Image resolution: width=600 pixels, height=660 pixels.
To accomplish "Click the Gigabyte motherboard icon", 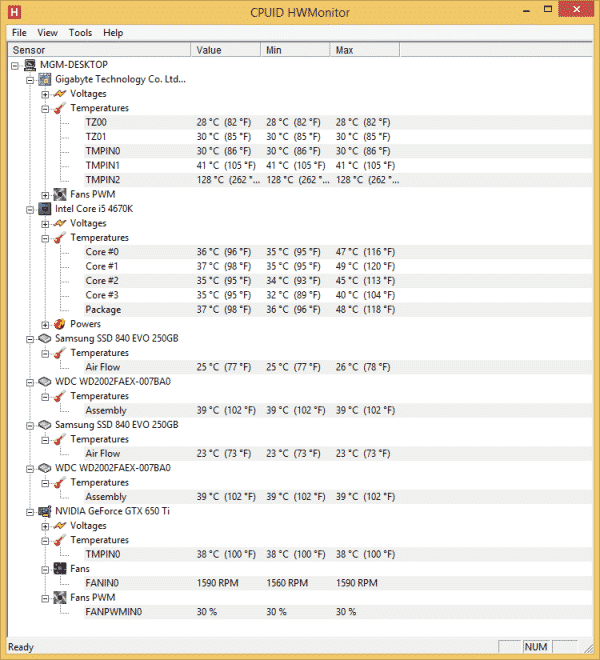I will [x=45, y=79].
